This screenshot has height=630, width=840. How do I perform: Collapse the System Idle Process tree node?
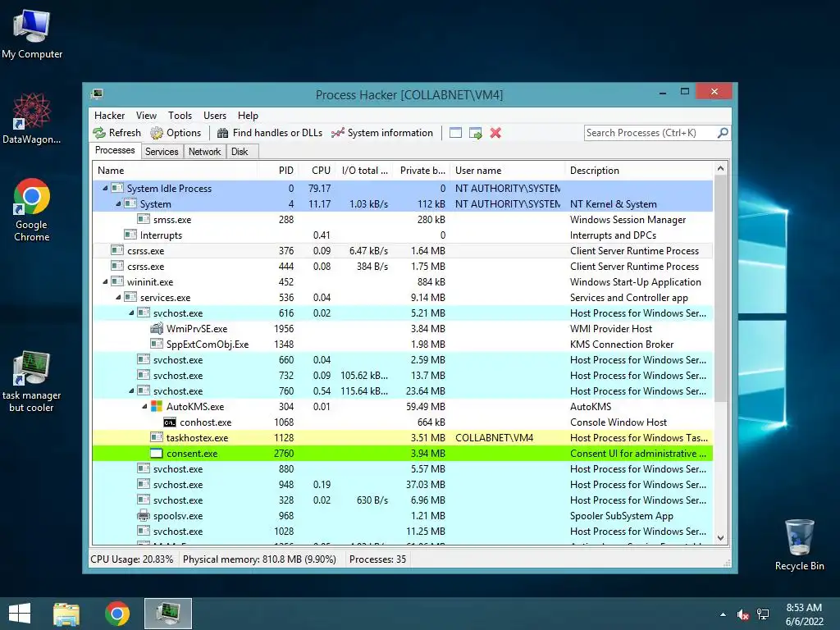click(105, 188)
